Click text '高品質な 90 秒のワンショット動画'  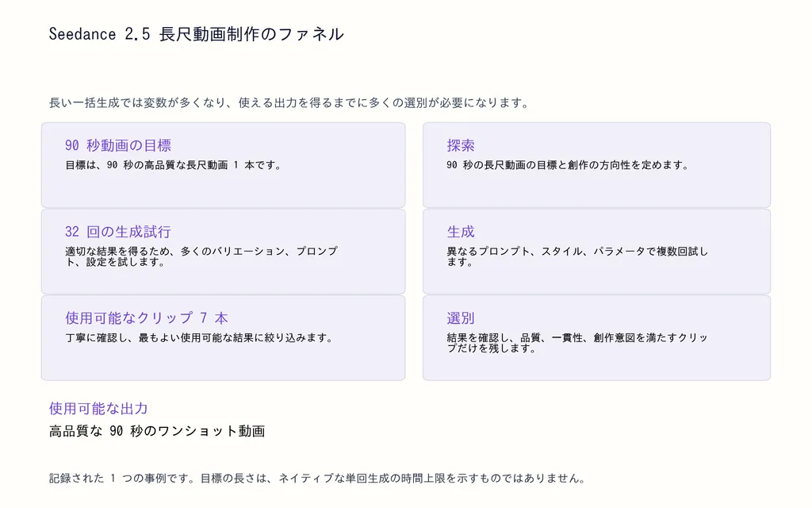(x=157, y=431)
